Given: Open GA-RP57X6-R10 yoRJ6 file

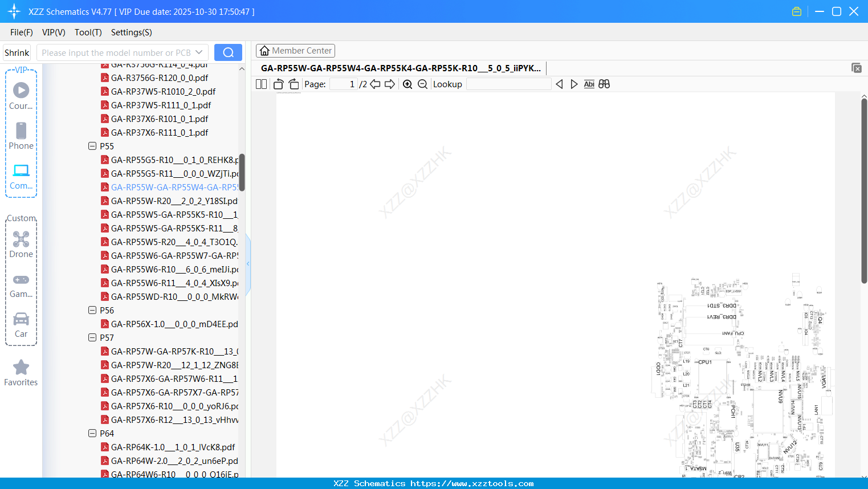Looking at the screenshot, I should [x=170, y=406].
